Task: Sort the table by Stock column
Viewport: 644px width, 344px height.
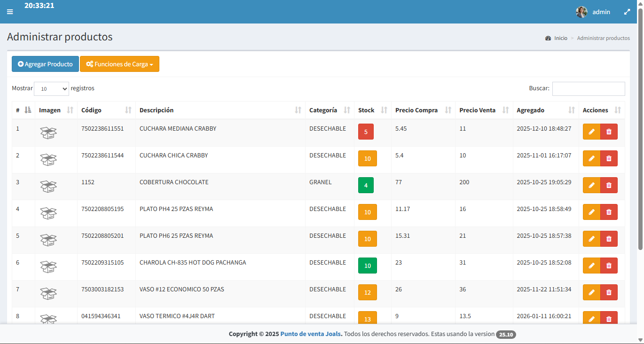Action: coord(372,110)
